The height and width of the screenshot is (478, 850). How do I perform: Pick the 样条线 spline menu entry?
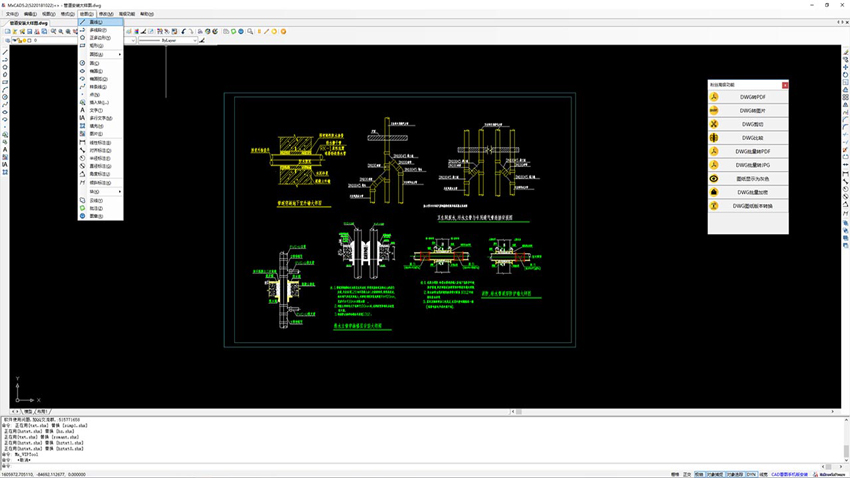coord(100,87)
